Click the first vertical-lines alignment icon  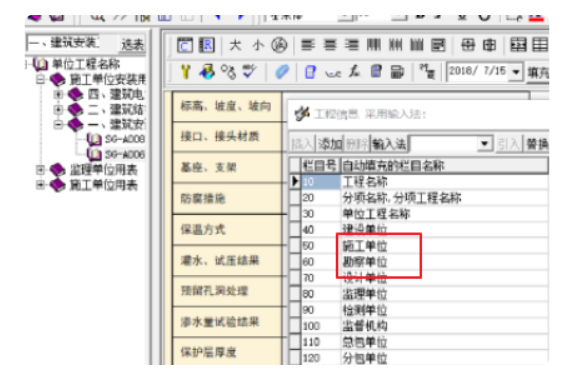pyautogui.click(x=374, y=46)
